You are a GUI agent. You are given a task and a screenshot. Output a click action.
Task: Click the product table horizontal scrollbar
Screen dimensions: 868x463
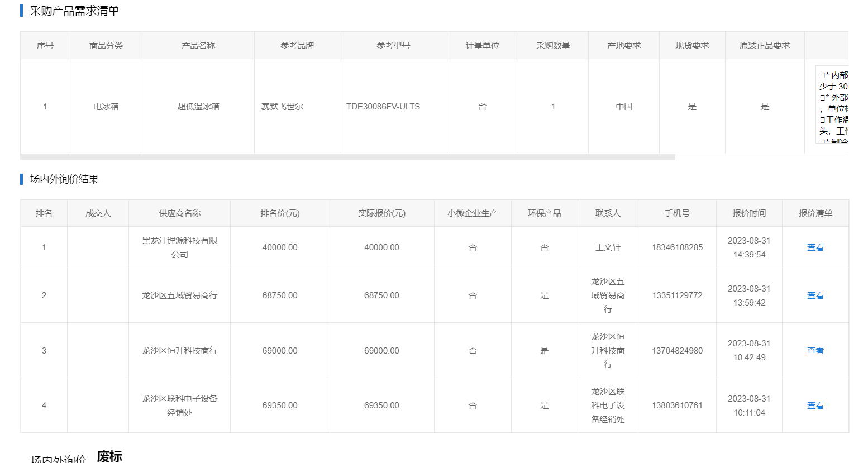tap(347, 157)
